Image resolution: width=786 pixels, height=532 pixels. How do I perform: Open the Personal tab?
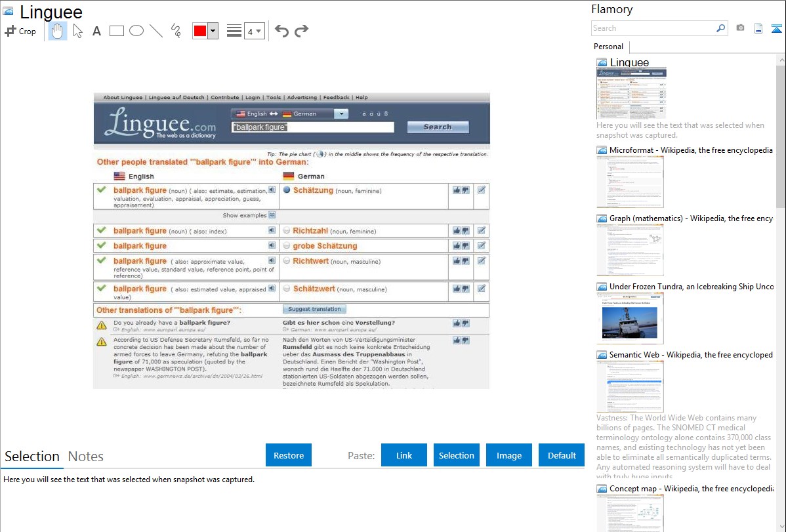point(609,47)
